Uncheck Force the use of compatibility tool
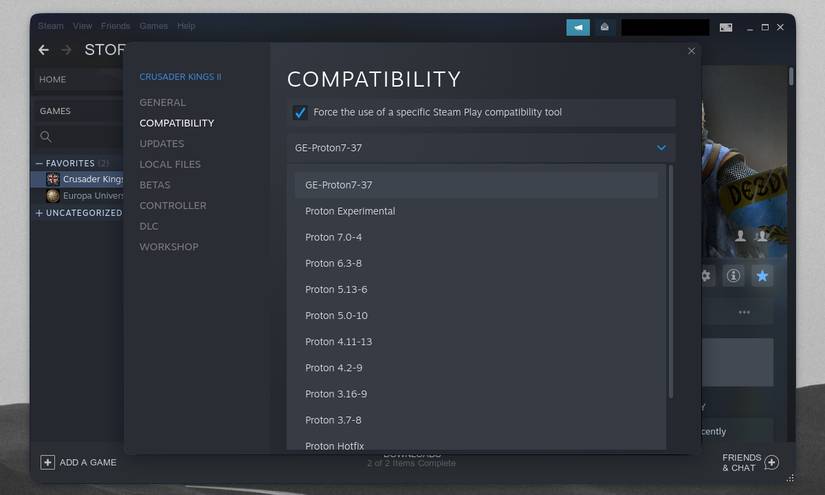825x495 pixels. (300, 113)
